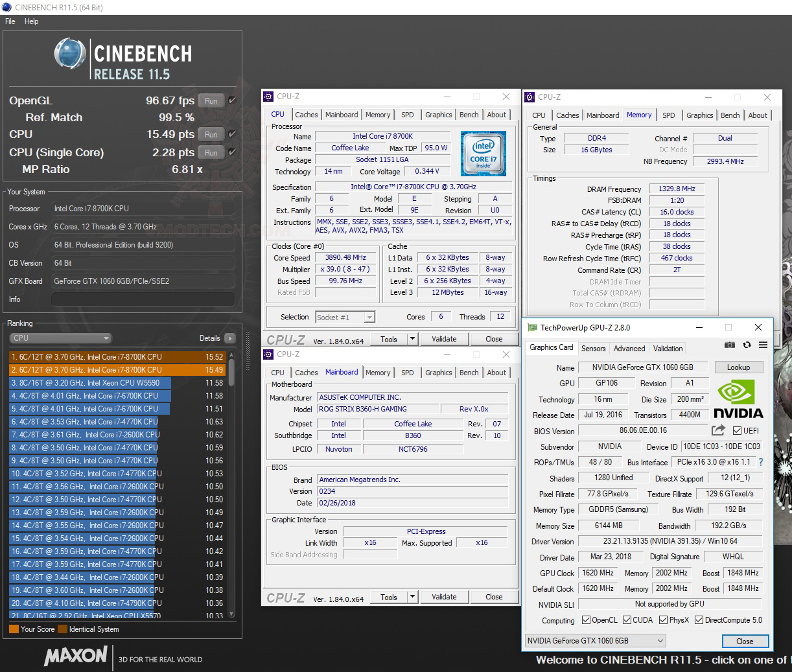Screen dimensions: 792x672
Task: Select ranking row 20 i7-4790K CPU
Action: [117, 603]
